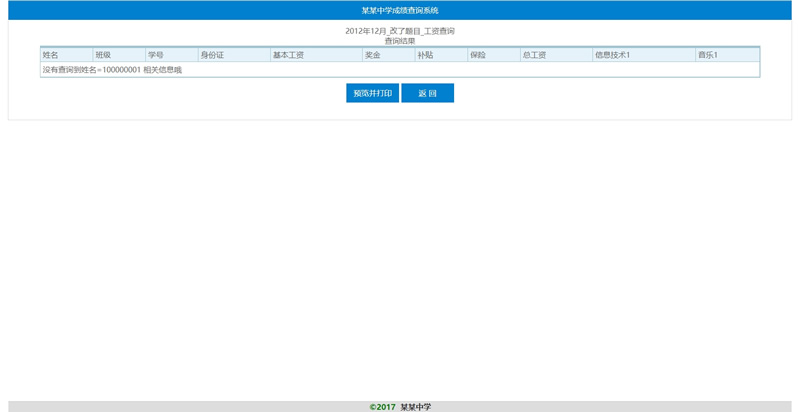The height and width of the screenshot is (412, 800).
Task: Click the 某某中学成绩查询系统 title banner
Action: [400, 10]
